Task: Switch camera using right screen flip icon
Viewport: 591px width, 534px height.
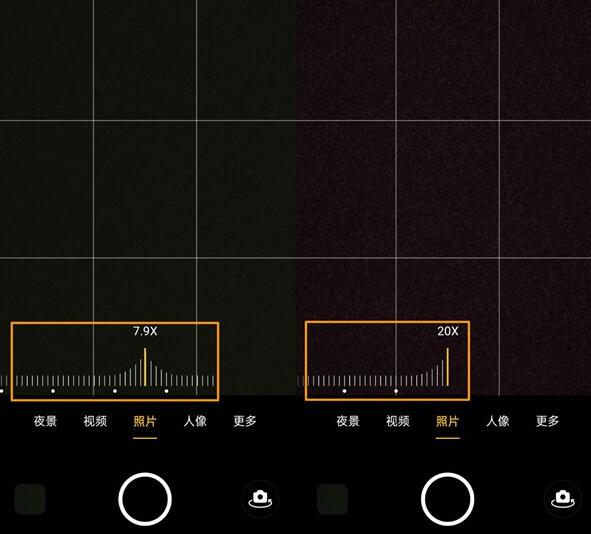Action: pos(563,499)
